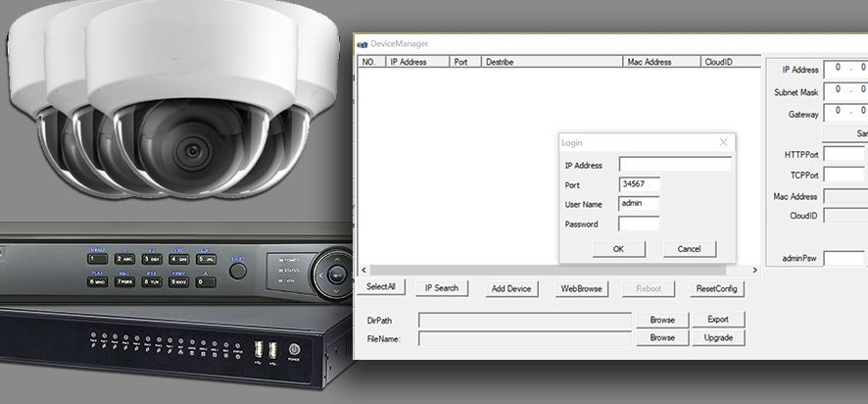This screenshot has width=868, height=404.
Task: Sort by IP Address column header
Action: tap(417, 62)
